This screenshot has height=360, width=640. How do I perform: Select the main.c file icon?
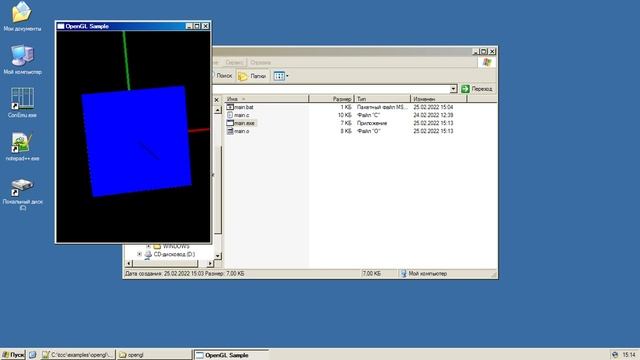(x=230, y=115)
